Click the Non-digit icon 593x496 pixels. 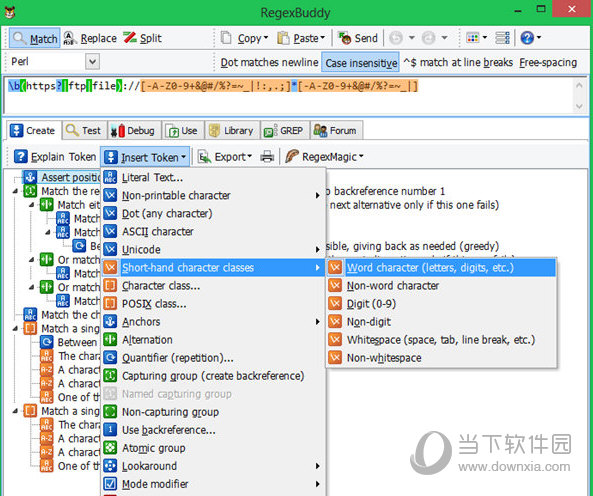pos(335,322)
